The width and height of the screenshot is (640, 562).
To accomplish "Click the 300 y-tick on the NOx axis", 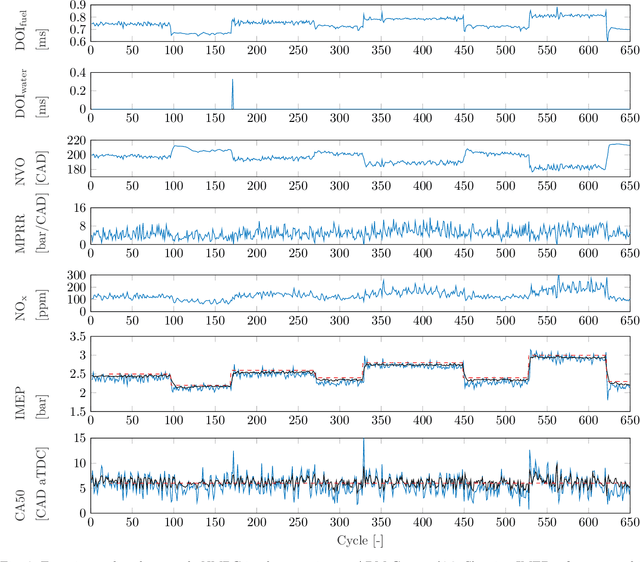I will coord(76,275).
